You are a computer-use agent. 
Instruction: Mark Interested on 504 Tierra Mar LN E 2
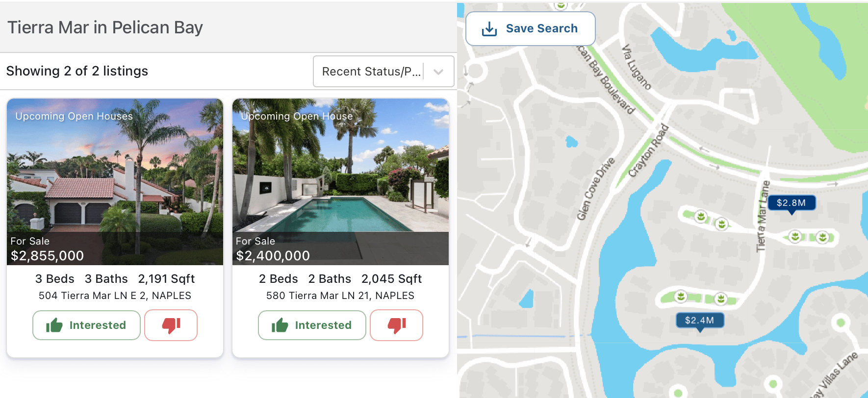(x=86, y=325)
